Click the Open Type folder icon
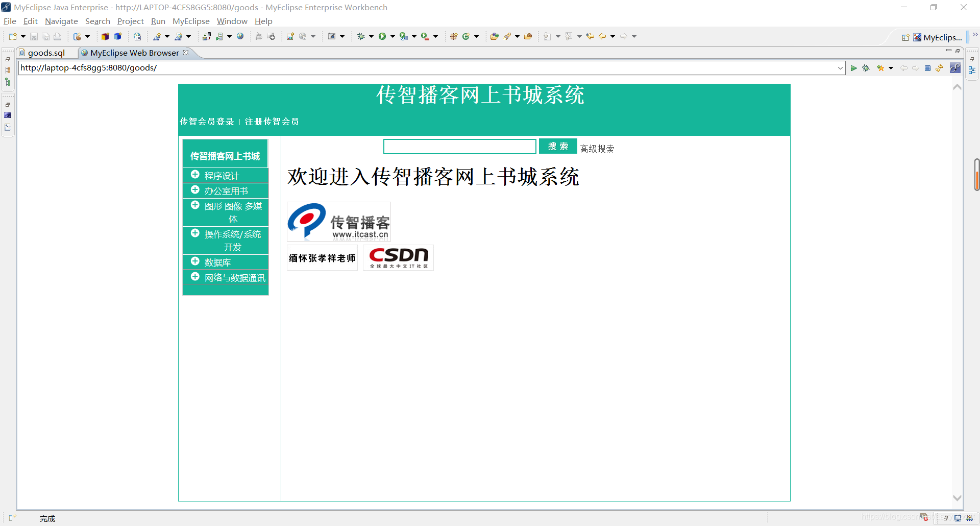This screenshot has width=980, height=526. coord(494,36)
